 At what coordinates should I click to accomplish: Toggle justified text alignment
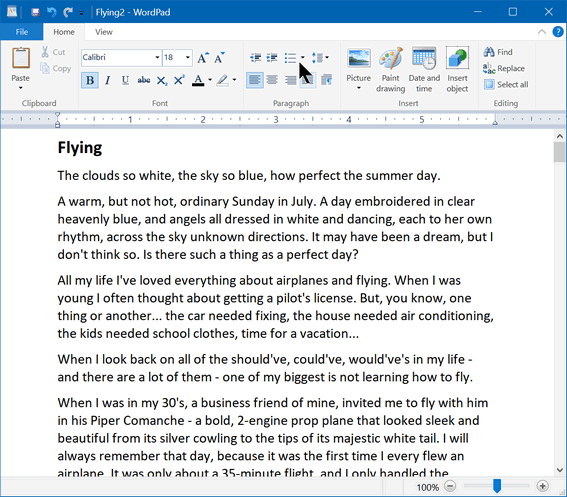(x=308, y=80)
